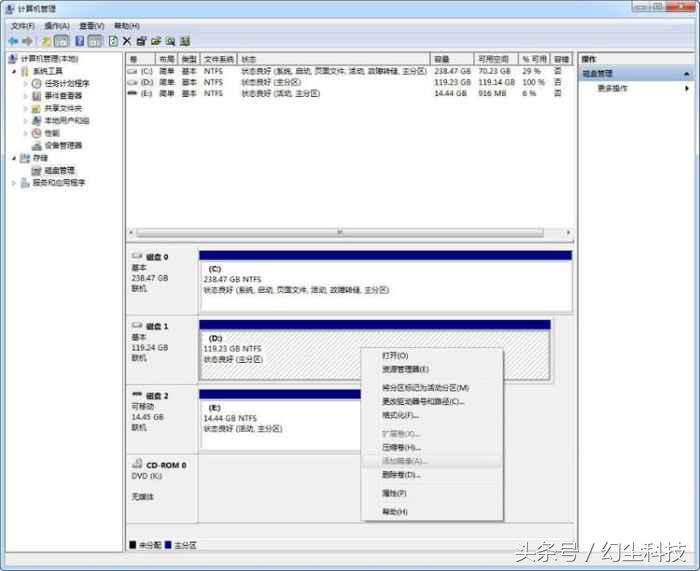Screen dimensions: 700x571
Task: Collapse the 系统工具 tree node
Action: click(14, 72)
